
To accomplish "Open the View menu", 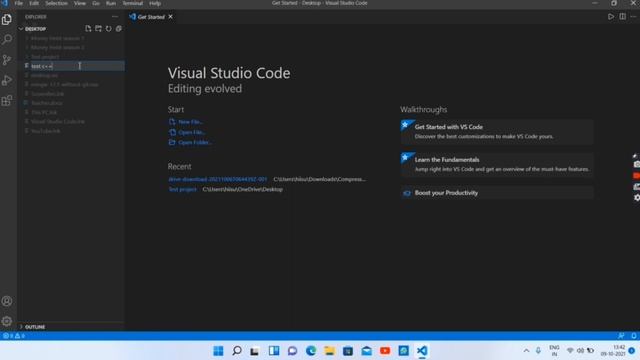I will 80,3.
